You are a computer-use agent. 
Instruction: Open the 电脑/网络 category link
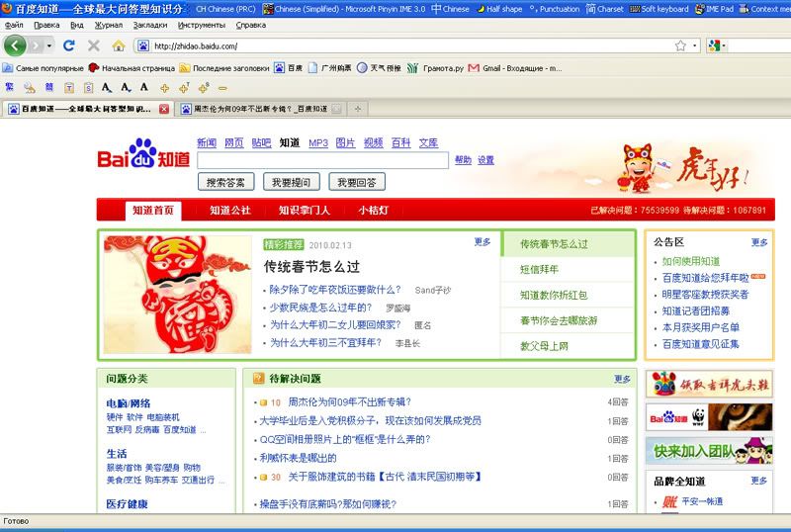(129, 403)
